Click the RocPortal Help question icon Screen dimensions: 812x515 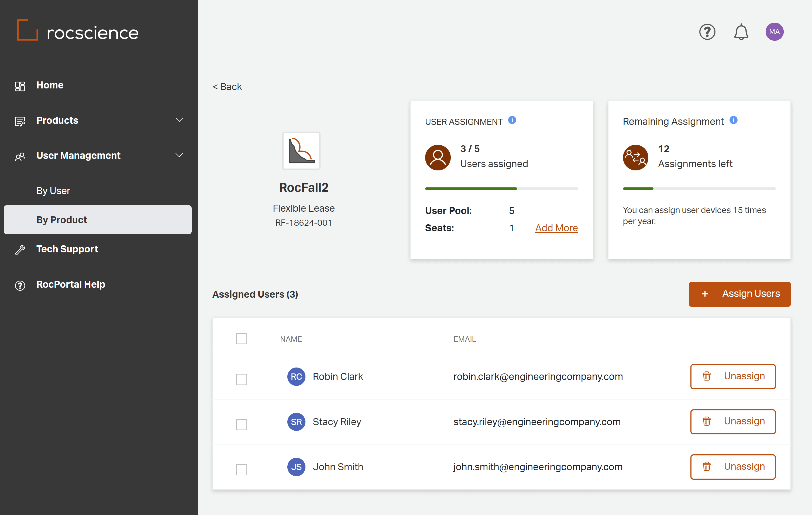20,285
